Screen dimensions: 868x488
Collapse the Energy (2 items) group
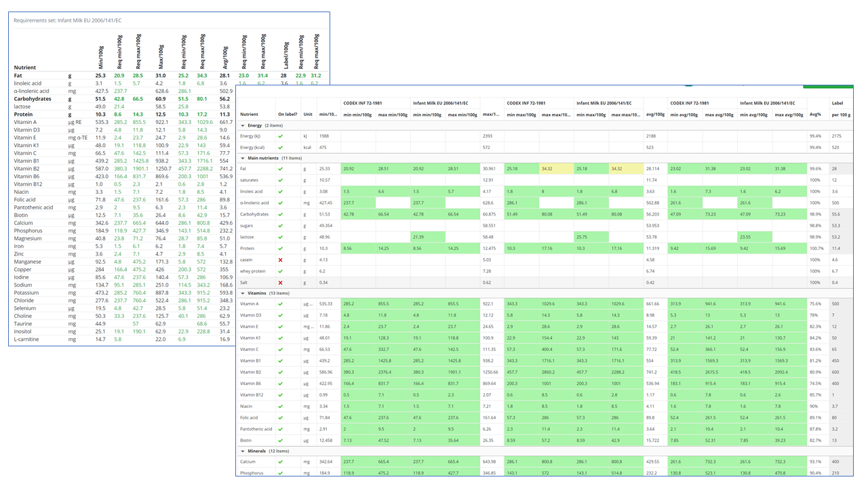coord(243,125)
